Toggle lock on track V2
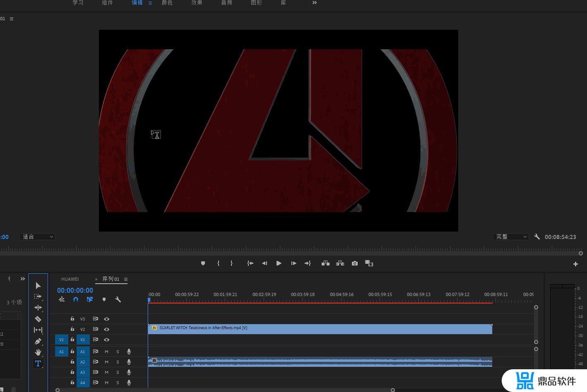Image resolution: width=587 pixels, height=392 pixels. 72,329
